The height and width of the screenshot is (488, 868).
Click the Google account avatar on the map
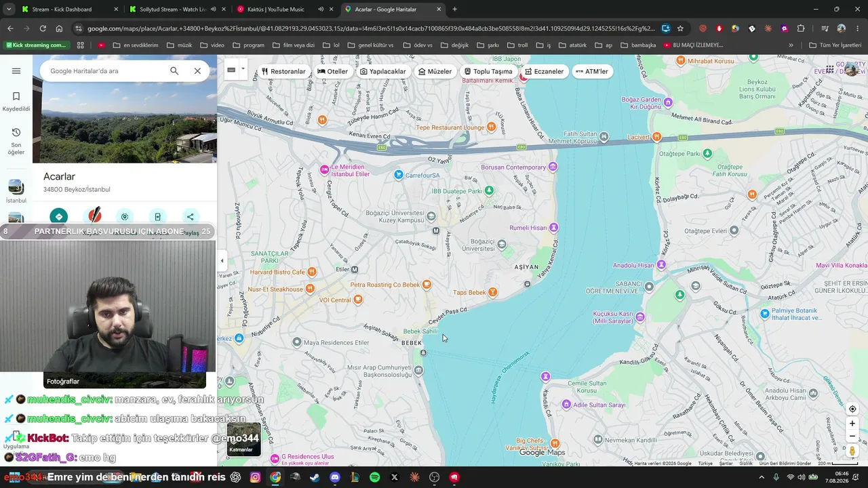point(852,70)
